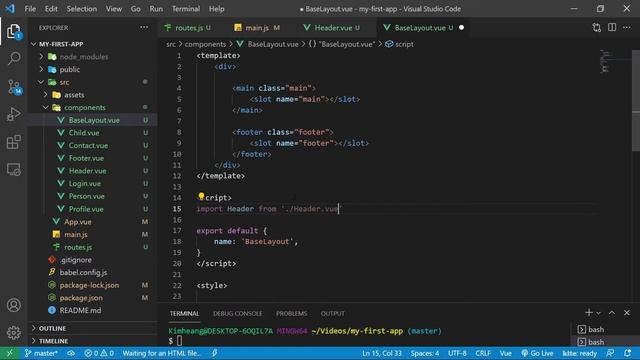Click the editor minimap preview
640x360 pixels.
pos(606,62)
